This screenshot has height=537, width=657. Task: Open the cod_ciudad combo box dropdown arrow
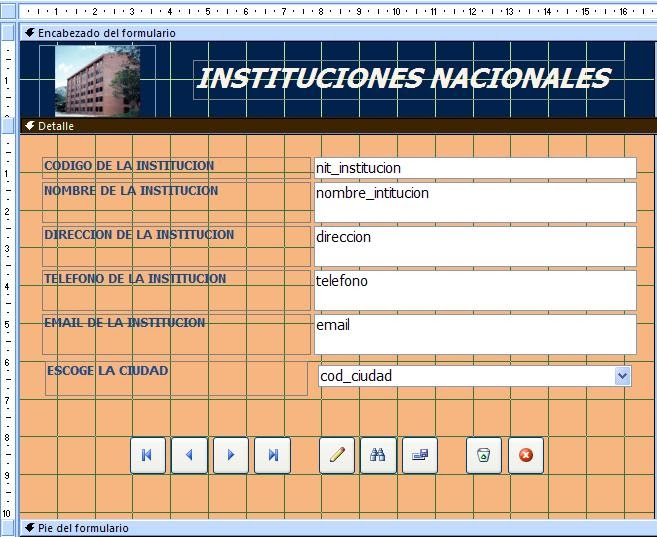pos(623,376)
